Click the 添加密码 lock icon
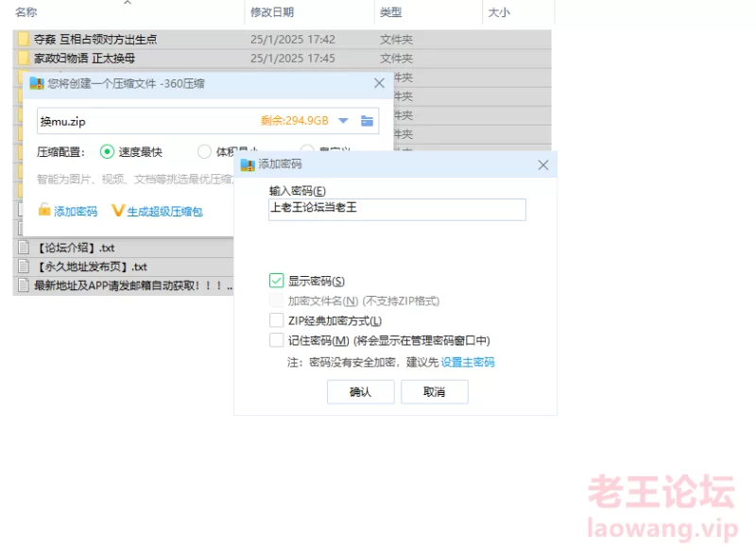Image resolution: width=756 pixels, height=551 pixels. pyautogui.click(x=44, y=210)
